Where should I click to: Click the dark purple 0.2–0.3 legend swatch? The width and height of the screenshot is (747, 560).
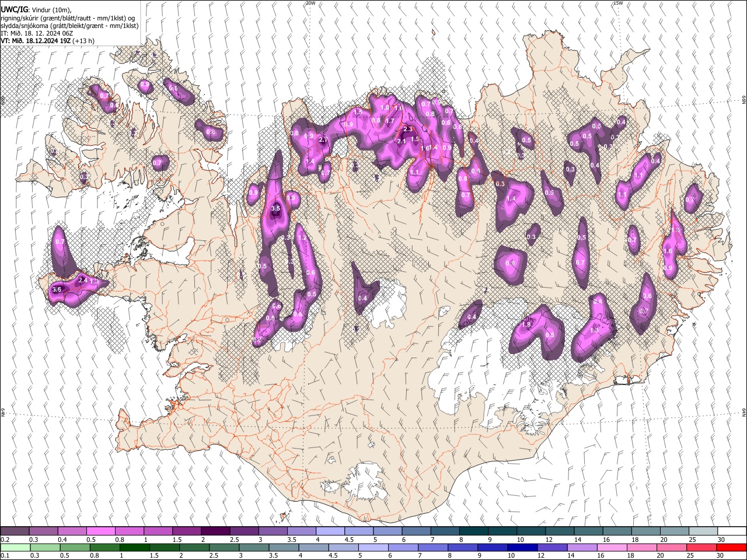point(15,531)
